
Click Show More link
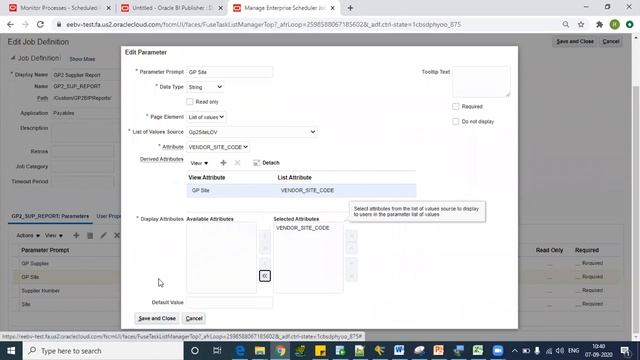click(82, 59)
